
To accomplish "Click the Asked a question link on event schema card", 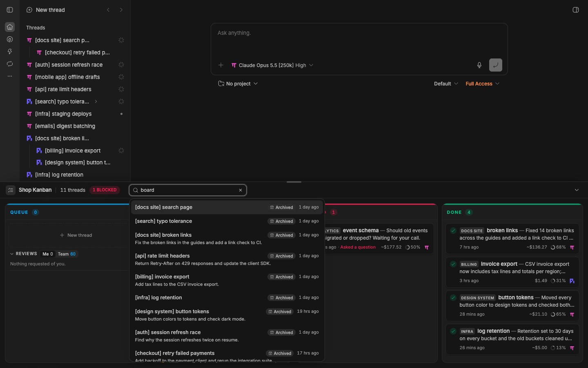I will point(358,247).
